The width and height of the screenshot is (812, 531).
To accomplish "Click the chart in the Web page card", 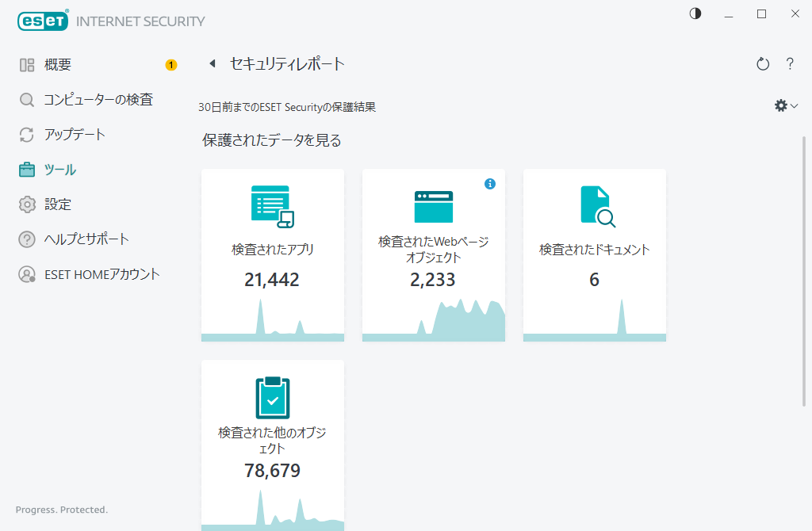I will point(434,319).
